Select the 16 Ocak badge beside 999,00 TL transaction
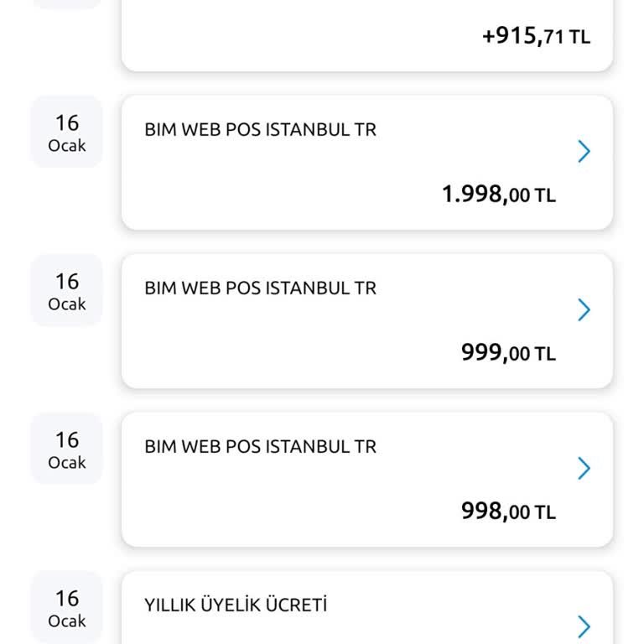The height and width of the screenshot is (644, 644). (67, 291)
